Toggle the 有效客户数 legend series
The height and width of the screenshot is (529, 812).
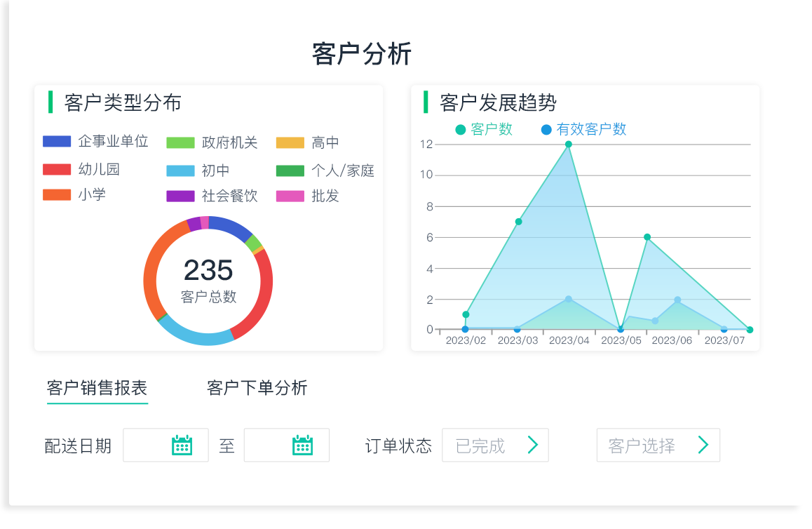(583, 130)
